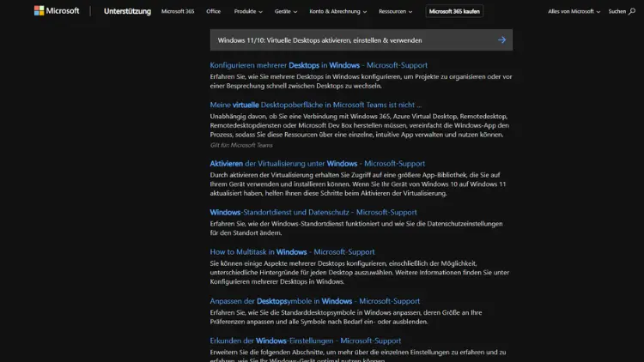Submit search with the blue arrow
The height and width of the screenshot is (362, 644).
point(502,39)
